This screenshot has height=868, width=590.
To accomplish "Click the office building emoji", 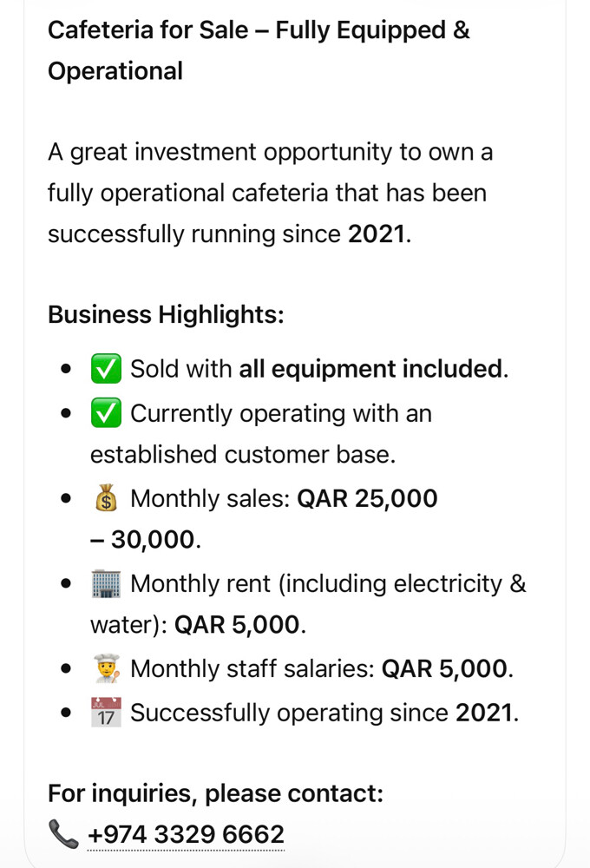I will point(106,583).
